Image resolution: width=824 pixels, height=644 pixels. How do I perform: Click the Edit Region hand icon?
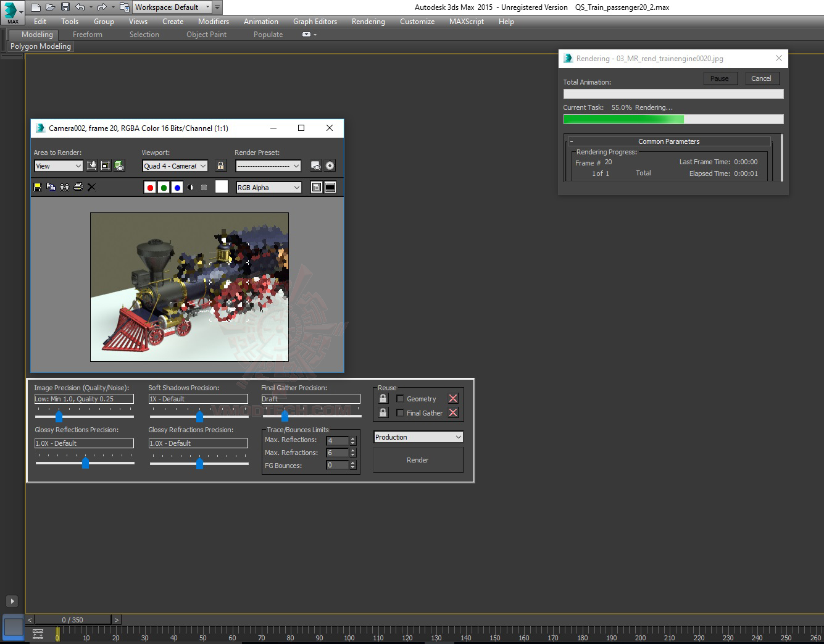point(92,165)
